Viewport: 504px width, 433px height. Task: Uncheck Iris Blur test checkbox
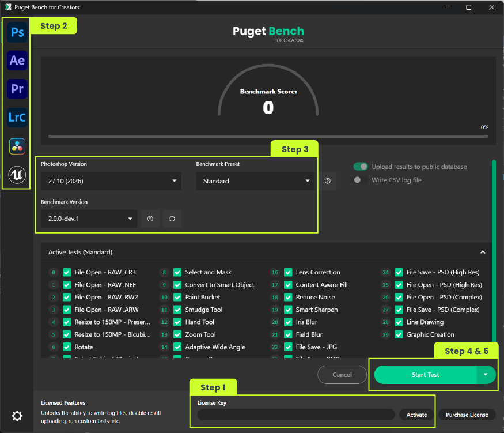tap(289, 322)
